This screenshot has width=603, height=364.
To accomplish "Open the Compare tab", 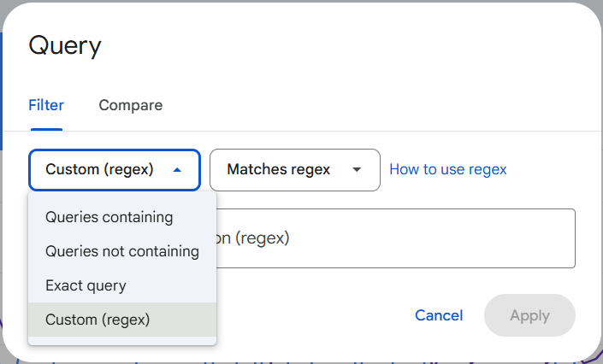I will pos(130,106).
